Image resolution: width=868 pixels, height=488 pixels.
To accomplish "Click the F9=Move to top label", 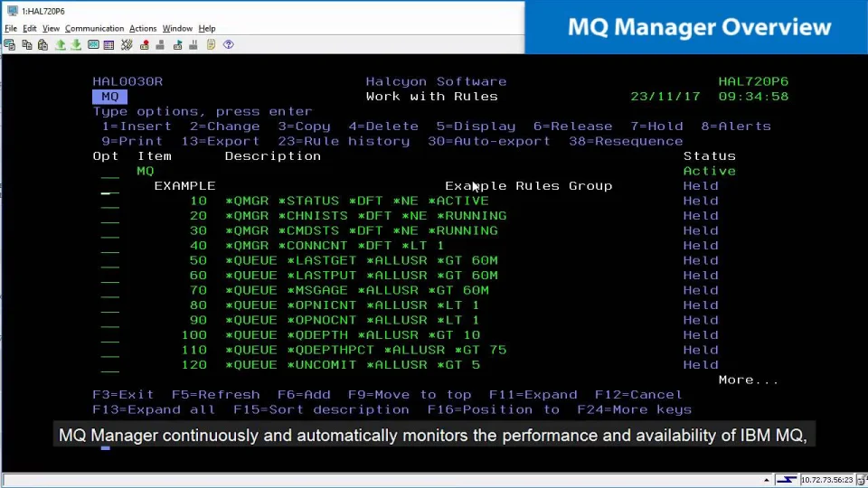I will (x=410, y=395).
